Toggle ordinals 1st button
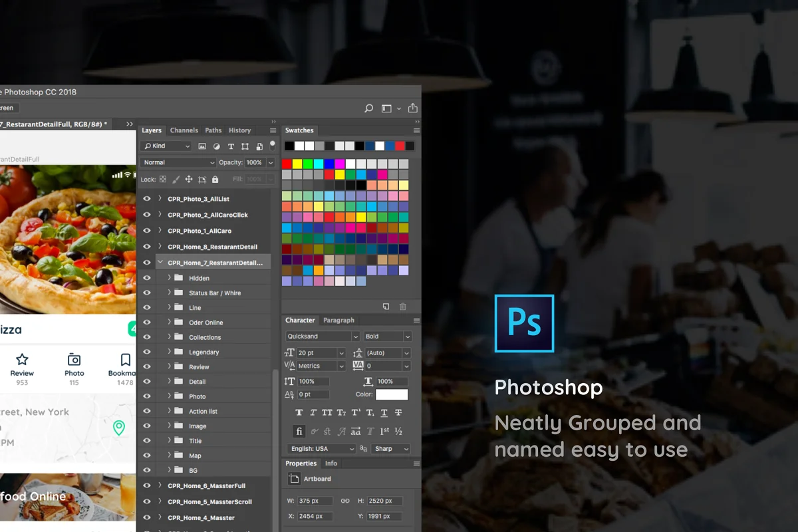This screenshot has height=532, width=798. 384,432
